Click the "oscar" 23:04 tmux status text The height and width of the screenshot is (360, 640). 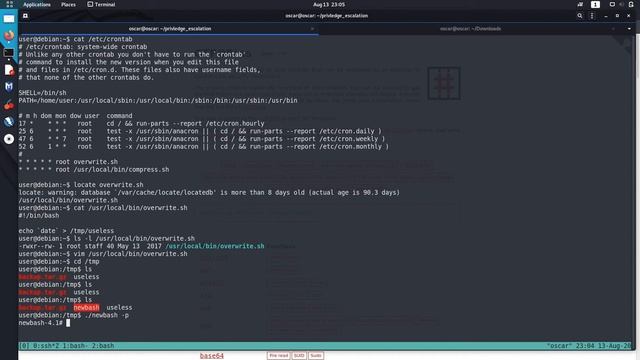(x=588, y=346)
